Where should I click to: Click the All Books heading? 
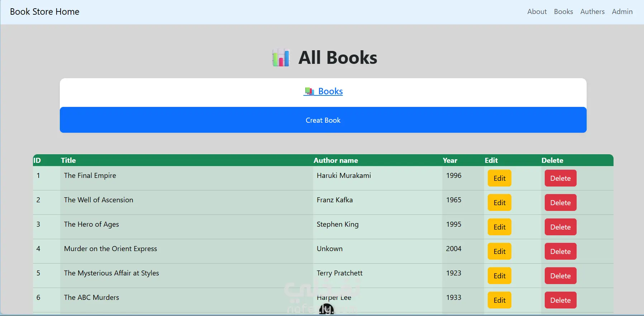338,58
